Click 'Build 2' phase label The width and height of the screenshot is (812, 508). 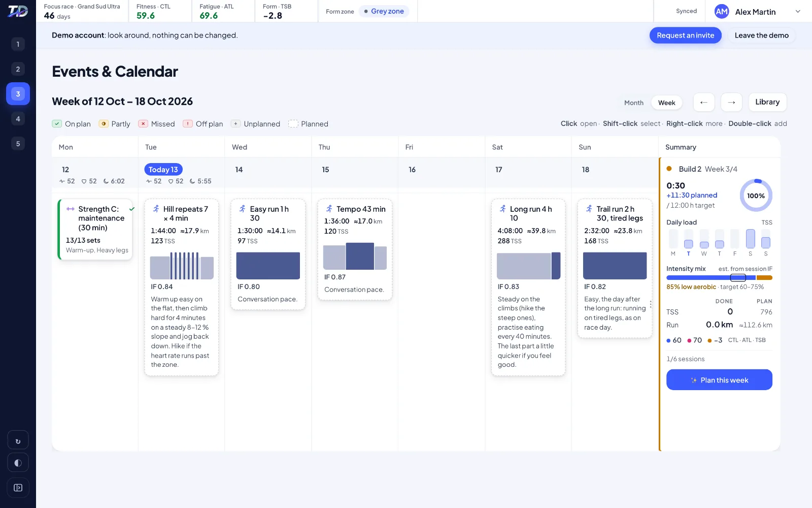690,169
